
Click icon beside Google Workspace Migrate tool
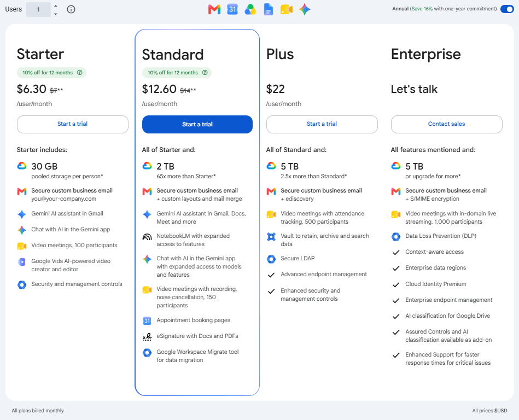(147, 353)
